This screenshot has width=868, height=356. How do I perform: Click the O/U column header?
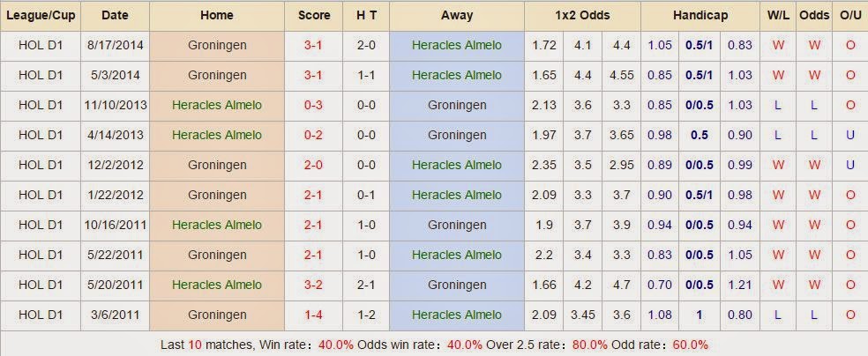pos(850,15)
